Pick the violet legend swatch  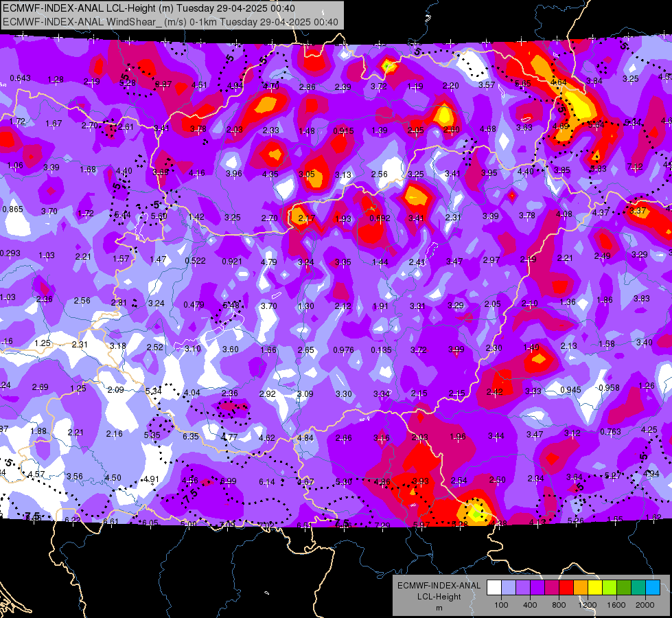tap(523, 588)
